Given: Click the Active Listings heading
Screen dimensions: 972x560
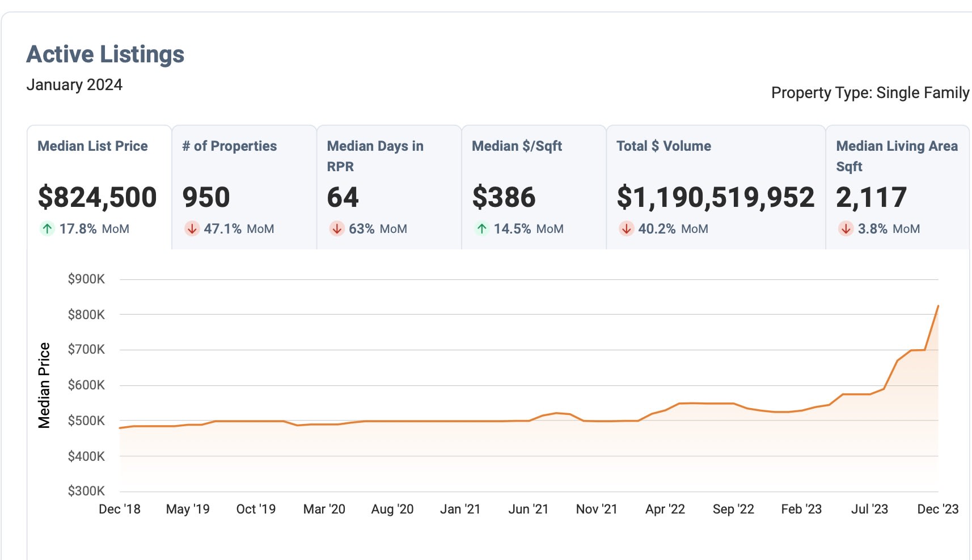Looking at the screenshot, I should tap(105, 54).
